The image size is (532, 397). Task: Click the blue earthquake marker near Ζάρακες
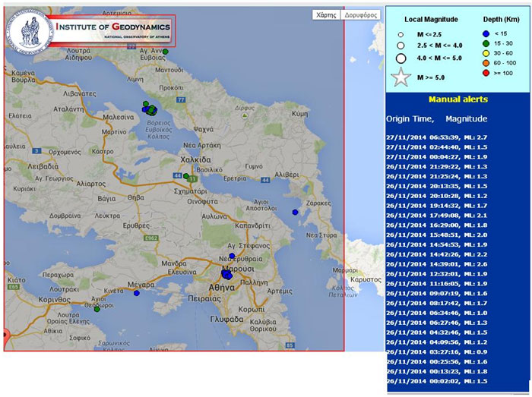coord(295,212)
